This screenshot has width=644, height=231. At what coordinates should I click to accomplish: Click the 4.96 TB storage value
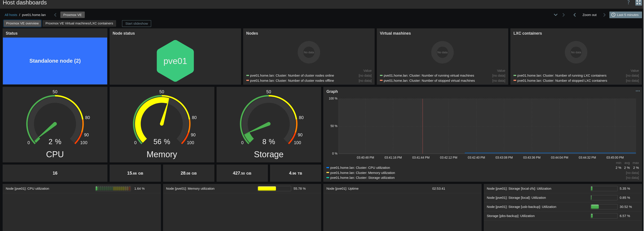(296, 173)
